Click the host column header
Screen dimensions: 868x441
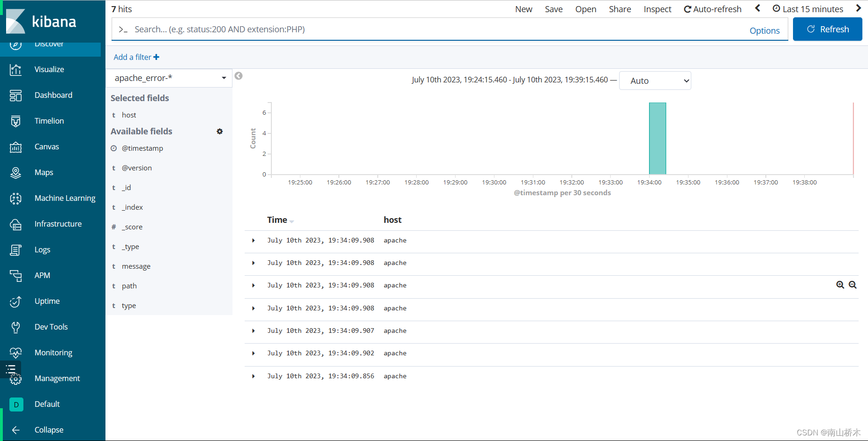pyautogui.click(x=392, y=220)
